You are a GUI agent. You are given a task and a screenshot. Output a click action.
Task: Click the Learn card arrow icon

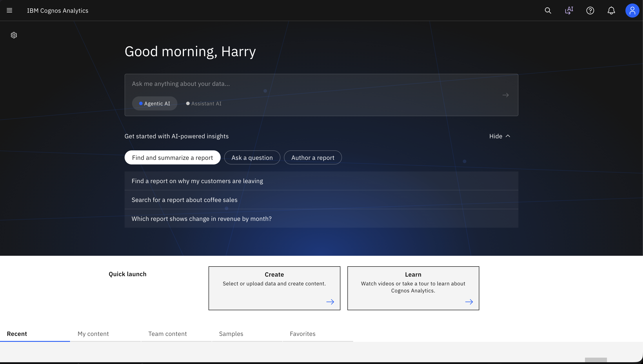pos(469,302)
